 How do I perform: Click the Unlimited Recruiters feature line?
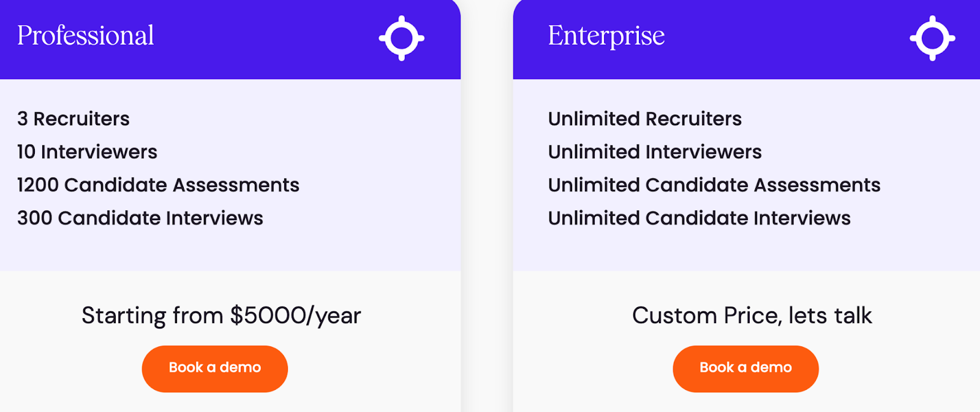(645, 119)
